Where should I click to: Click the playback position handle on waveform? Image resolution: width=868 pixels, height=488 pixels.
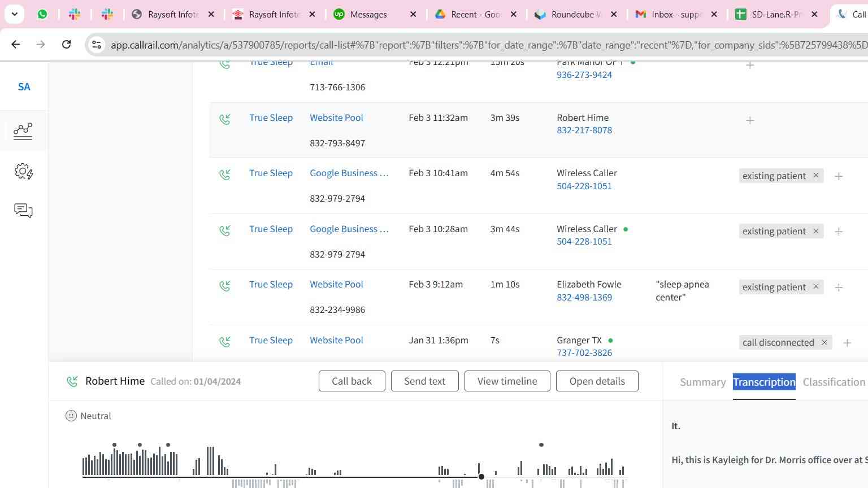tap(481, 477)
